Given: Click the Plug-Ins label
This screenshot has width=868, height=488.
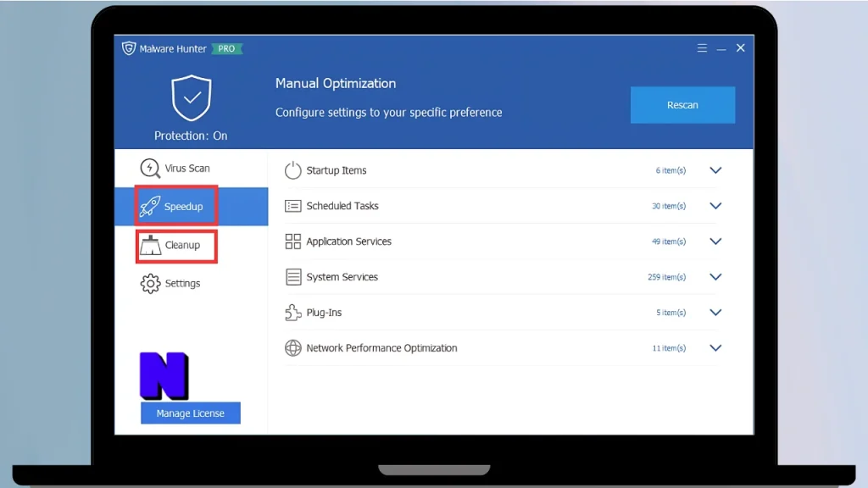Looking at the screenshot, I should tap(324, 313).
